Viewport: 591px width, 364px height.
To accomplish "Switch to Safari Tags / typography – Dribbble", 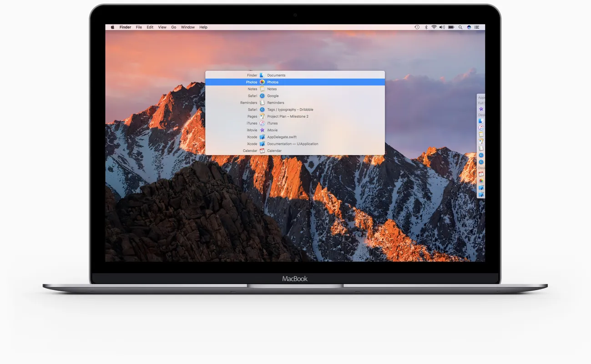I will 290,110.
